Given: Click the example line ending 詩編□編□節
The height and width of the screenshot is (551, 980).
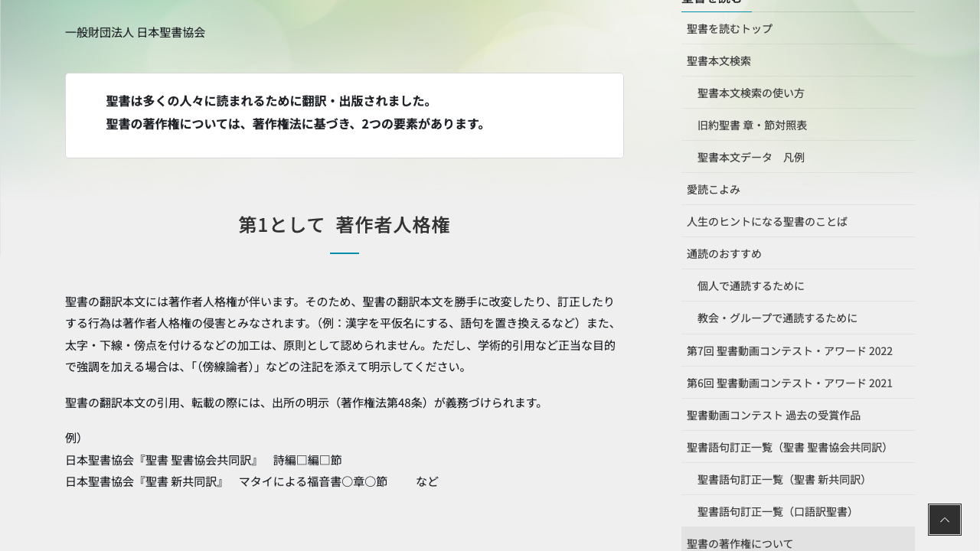Looking at the screenshot, I should tap(204, 460).
